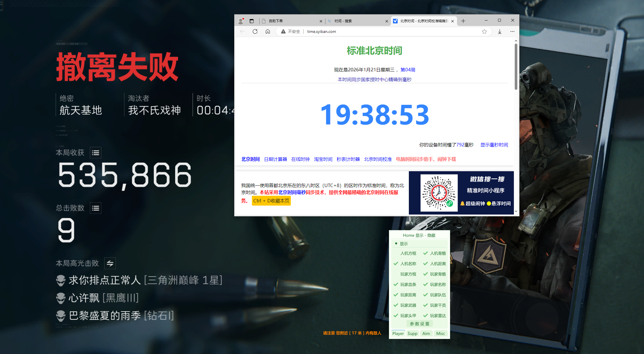Click the favorites star icon in address bar
The width and height of the screenshot is (644, 354).
tap(484, 31)
